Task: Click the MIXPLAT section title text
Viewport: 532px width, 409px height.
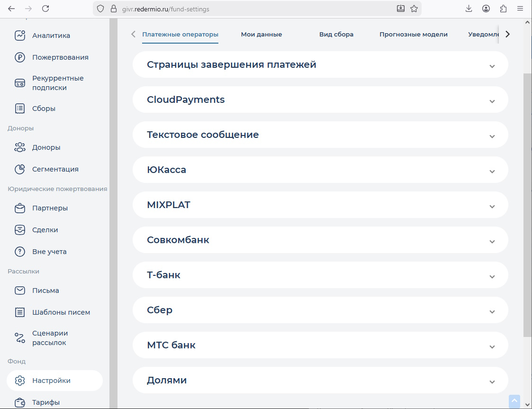Action: coord(169,205)
